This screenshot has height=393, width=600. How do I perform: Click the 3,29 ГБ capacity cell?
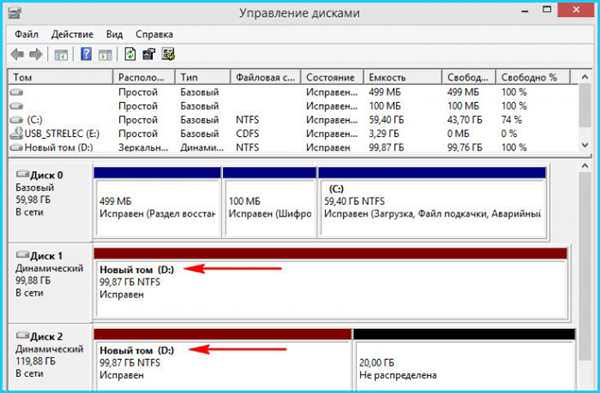[x=384, y=134]
